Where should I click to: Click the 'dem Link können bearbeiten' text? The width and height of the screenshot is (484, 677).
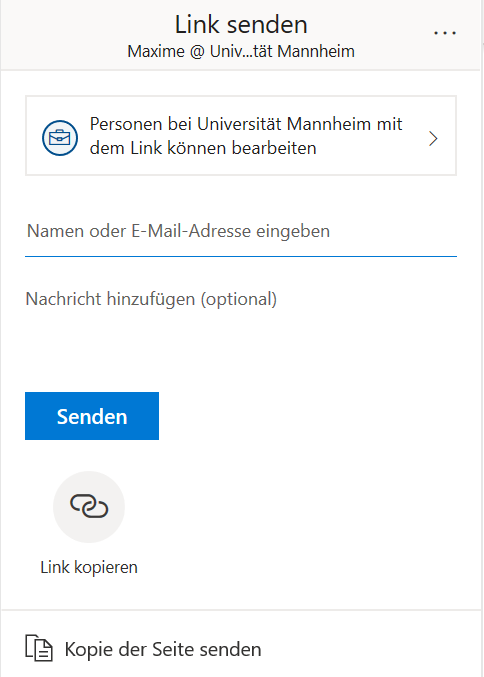(x=203, y=148)
